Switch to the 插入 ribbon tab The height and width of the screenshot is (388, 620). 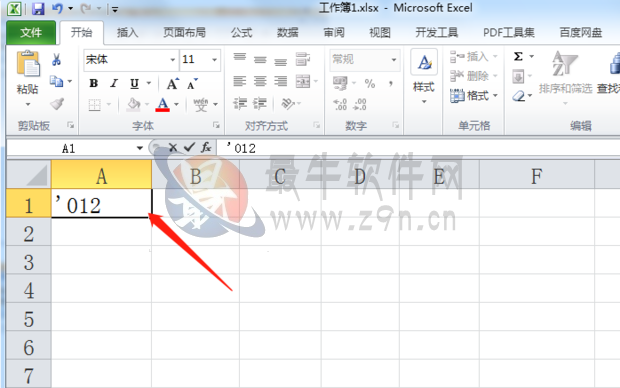(x=127, y=32)
